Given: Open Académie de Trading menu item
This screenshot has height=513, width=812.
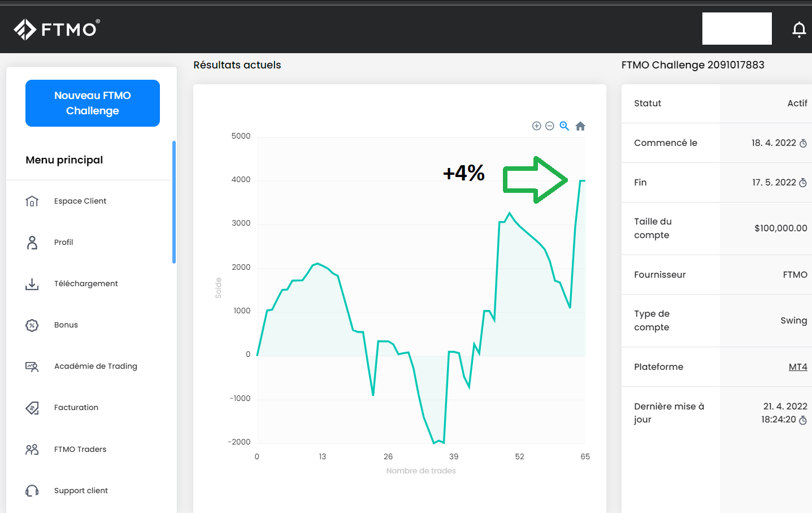Looking at the screenshot, I should [x=95, y=367].
